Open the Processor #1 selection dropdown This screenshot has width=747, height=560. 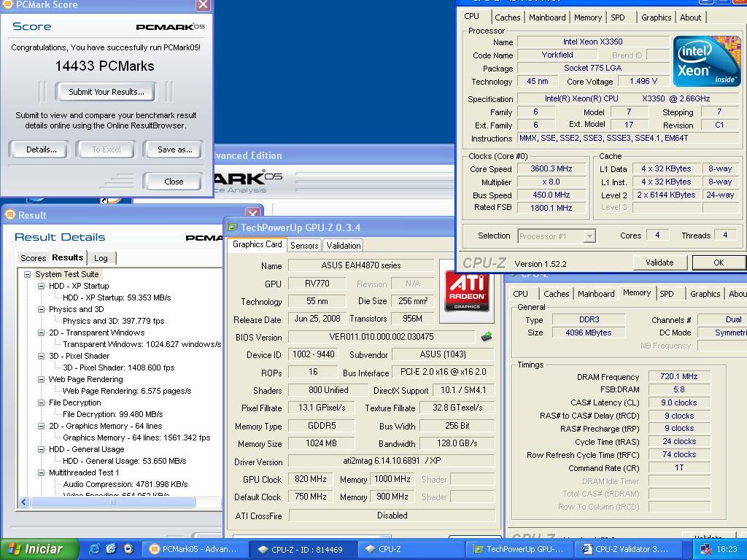[589, 236]
